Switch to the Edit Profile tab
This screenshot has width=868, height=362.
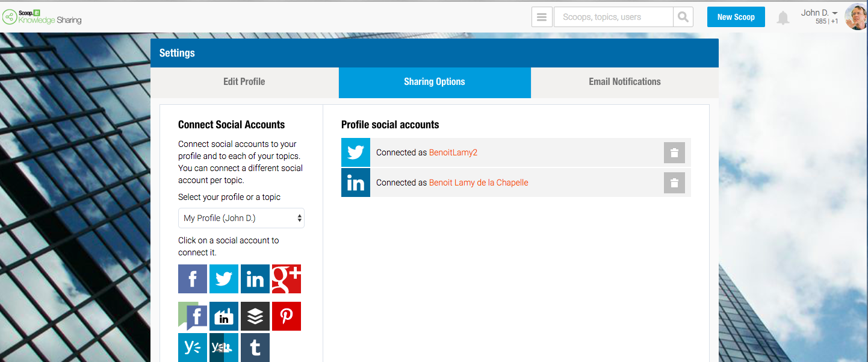point(244,82)
